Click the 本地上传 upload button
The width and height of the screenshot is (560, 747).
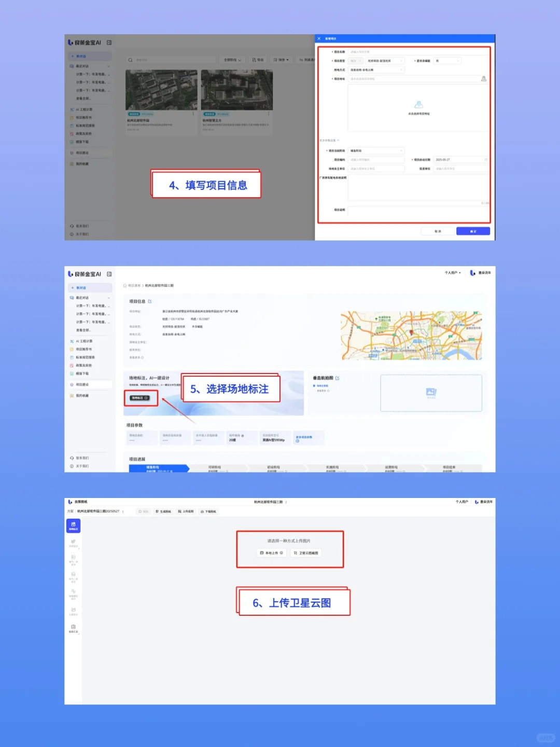[x=271, y=553]
